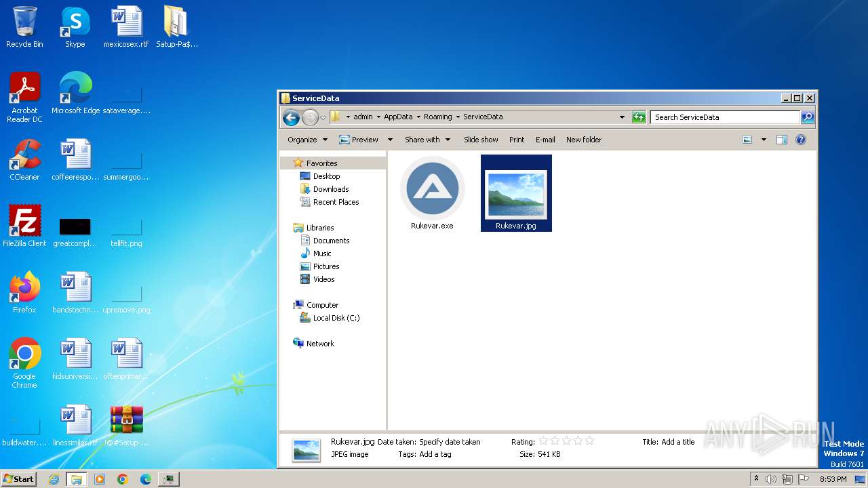Create a New folder
The width and height of the screenshot is (868, 488).
pos(584,140)
